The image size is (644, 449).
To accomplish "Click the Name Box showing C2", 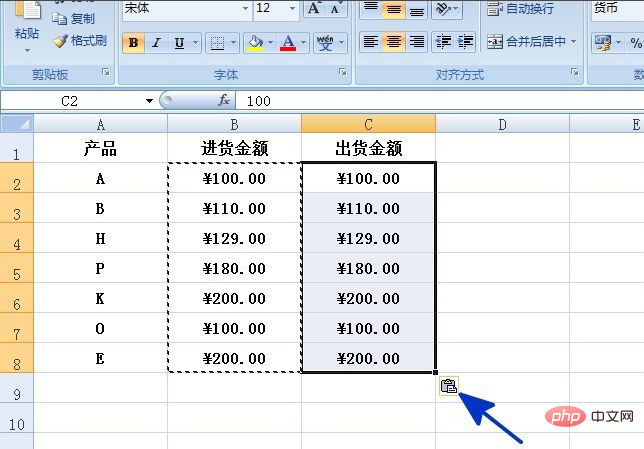I will tap(70, 101).
